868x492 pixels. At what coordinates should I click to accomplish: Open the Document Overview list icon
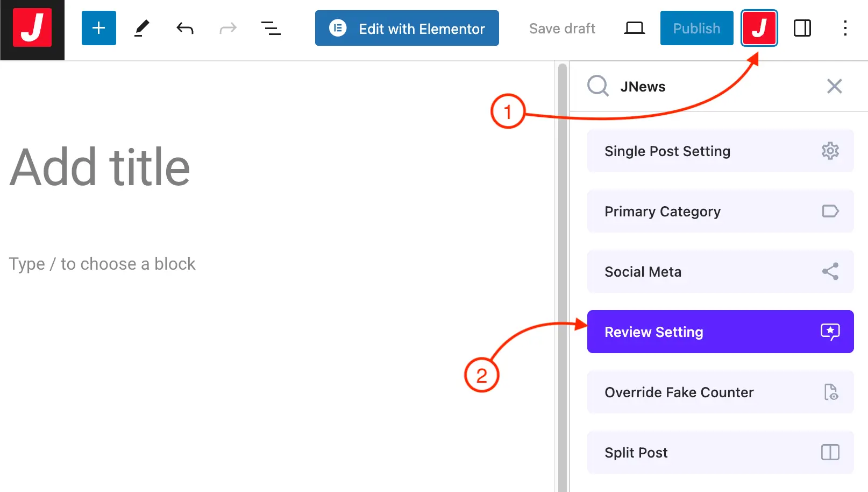[271, 28]
